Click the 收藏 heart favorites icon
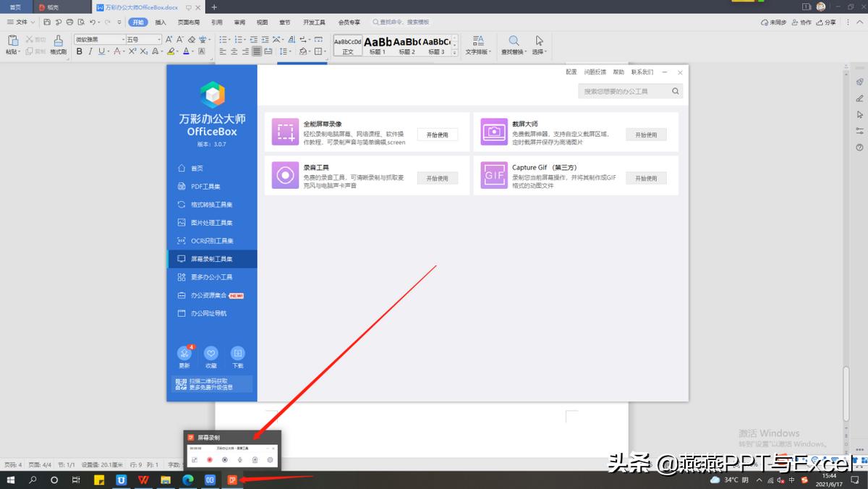The width and height of the screenshot is (868, 489). 210,354
